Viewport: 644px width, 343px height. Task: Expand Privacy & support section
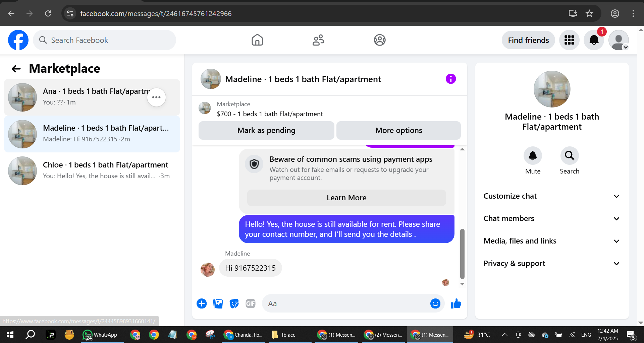coord(552,264)
